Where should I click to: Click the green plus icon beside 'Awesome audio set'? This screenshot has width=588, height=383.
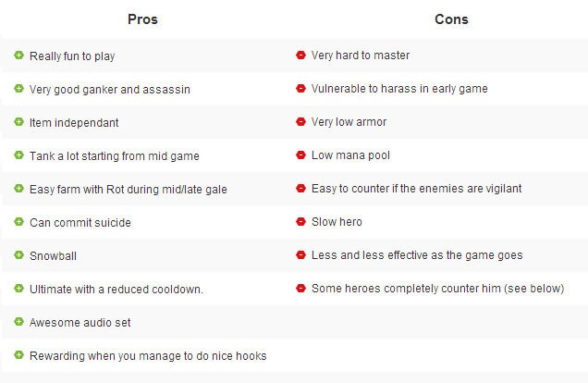coord(19,322)
